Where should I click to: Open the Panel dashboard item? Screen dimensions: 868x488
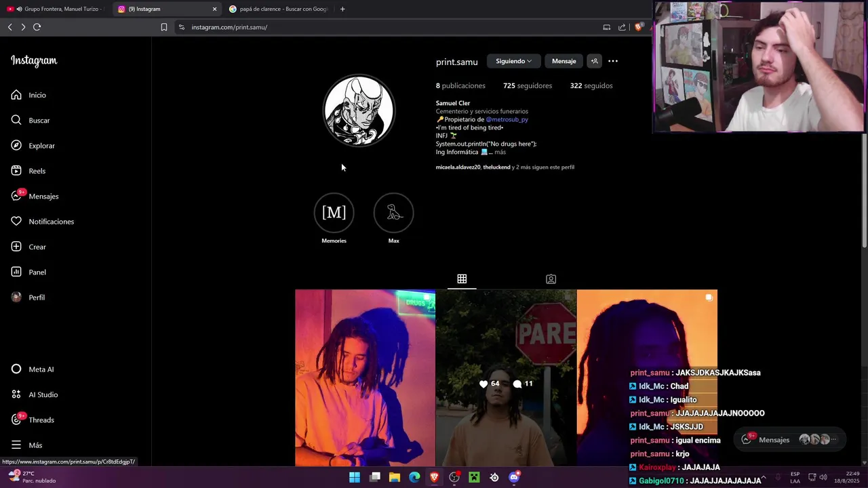pyautogui.click(x=28, y=272)
